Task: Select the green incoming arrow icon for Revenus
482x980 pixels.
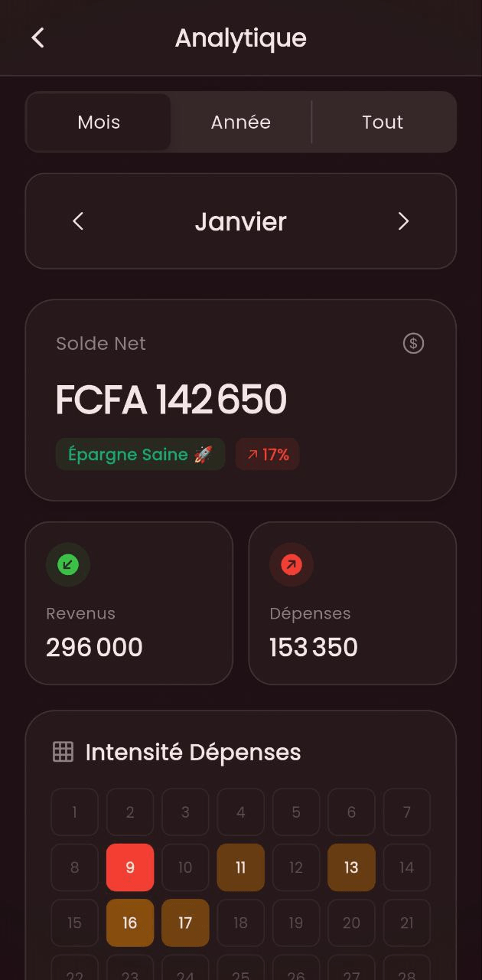Action: [67, 564]
